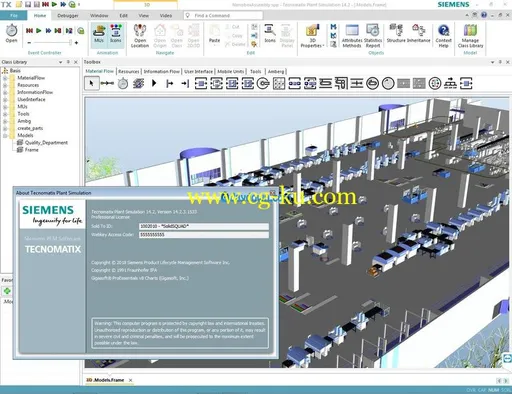Expand the MaterialFlow folder
Viewport: 512px width, 394px height.
pyautogui.click(x=5, y=78)
